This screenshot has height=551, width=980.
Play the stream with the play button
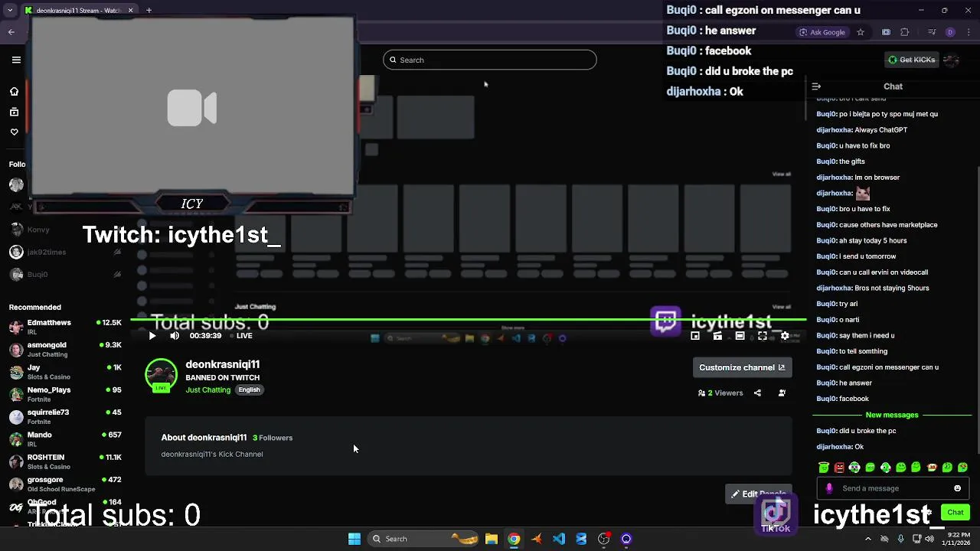152,335
